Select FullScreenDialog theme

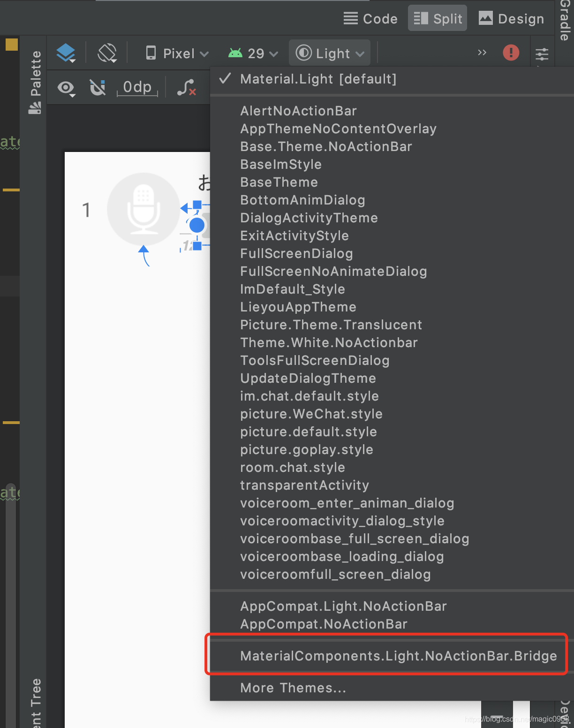click(x=392, y=253)
